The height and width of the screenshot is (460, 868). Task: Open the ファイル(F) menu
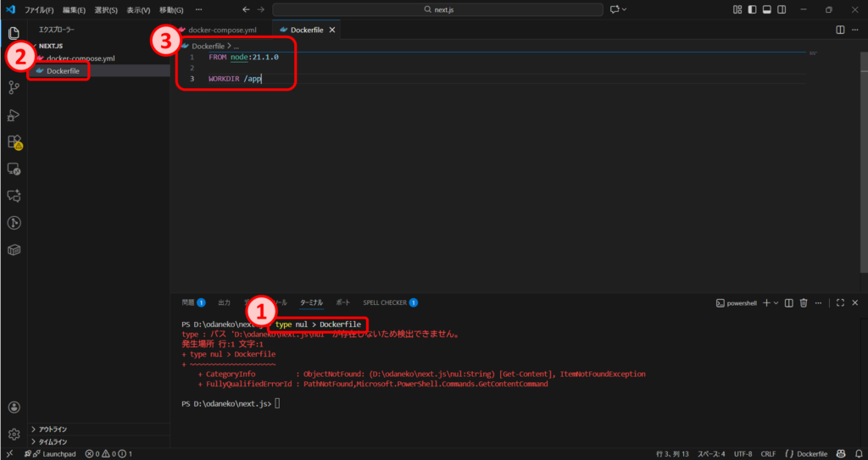click(39, 9)
